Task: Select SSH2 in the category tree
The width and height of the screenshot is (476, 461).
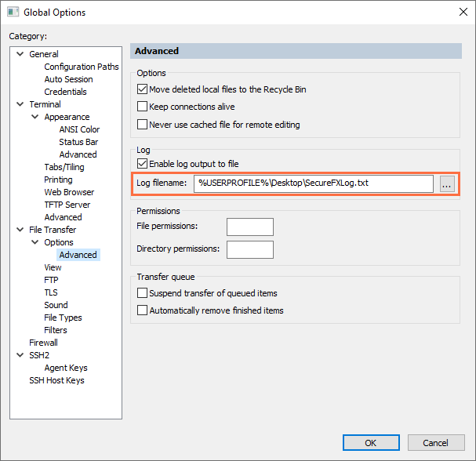Action: (39, 355)
